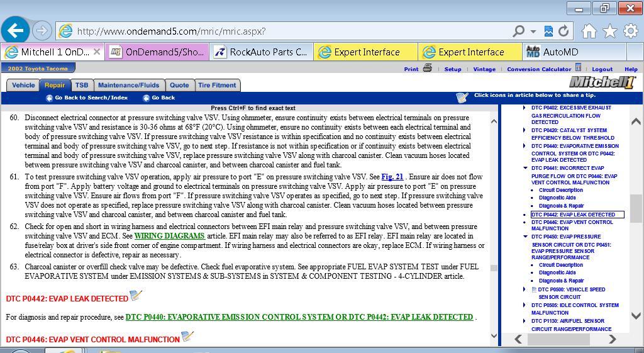This screenshot has width=644, height=353.
Task: Open Favorites star icon
Action: pyautogui.click(x=610, y=31)
